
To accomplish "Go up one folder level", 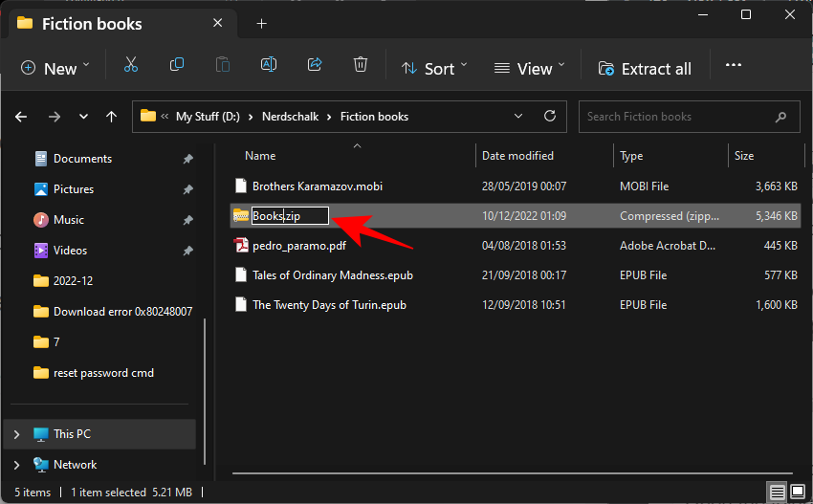I will [112, 117].
